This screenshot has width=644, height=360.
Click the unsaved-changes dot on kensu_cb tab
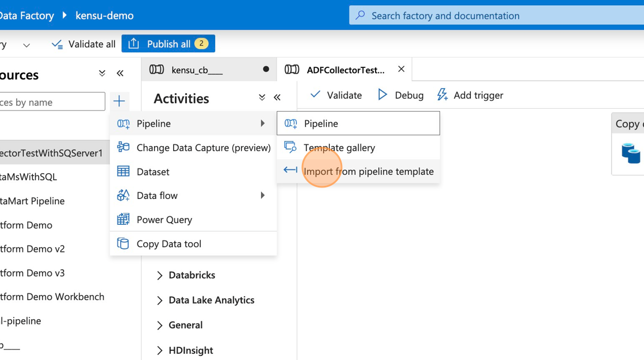[x=266, y=69]
